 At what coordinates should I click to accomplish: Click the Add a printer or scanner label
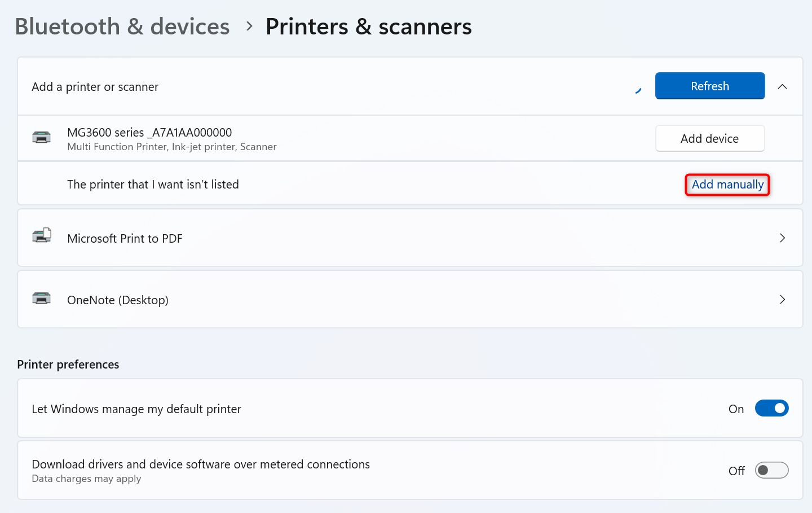click(95, 87)
